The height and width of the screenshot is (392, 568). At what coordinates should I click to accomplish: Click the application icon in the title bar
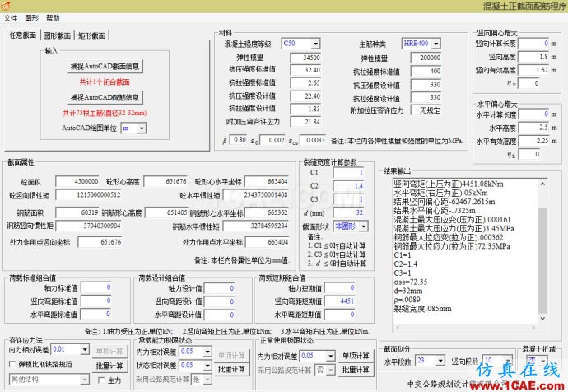pos(6,6)
